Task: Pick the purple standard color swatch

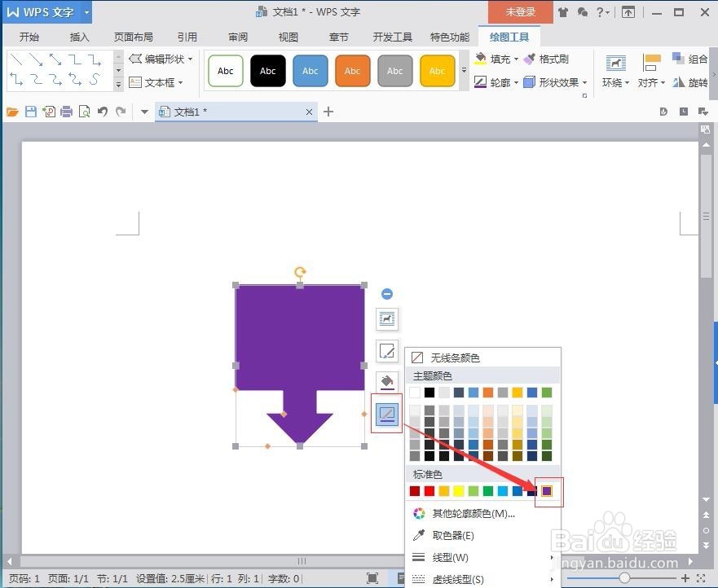Action: pos(547,491)
